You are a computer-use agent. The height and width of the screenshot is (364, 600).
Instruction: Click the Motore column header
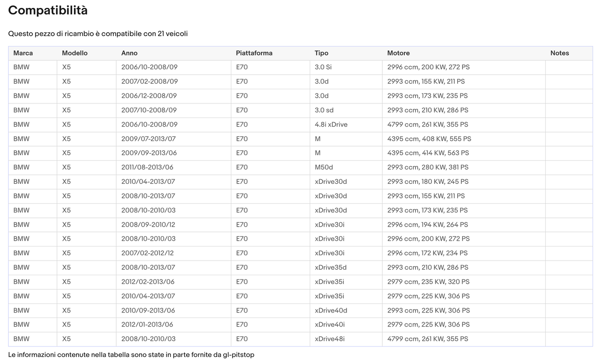pyautogui.click(x=398, y=53)
